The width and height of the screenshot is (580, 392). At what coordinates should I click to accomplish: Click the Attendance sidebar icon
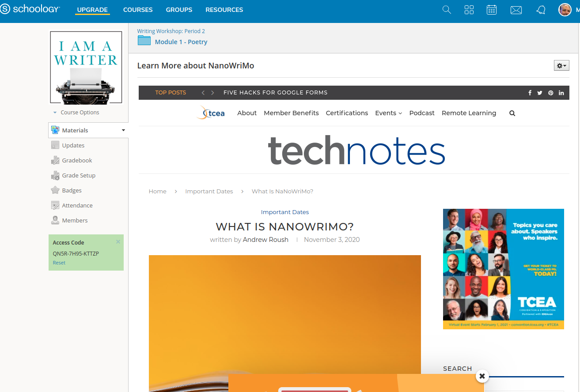[x=55, y=205]
